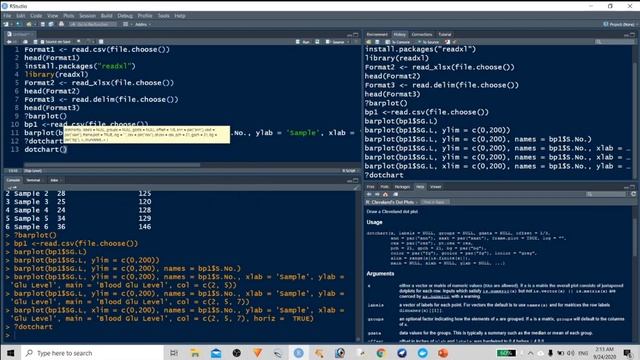Click the Save current document icon in main toolbar

coord(42,24)
